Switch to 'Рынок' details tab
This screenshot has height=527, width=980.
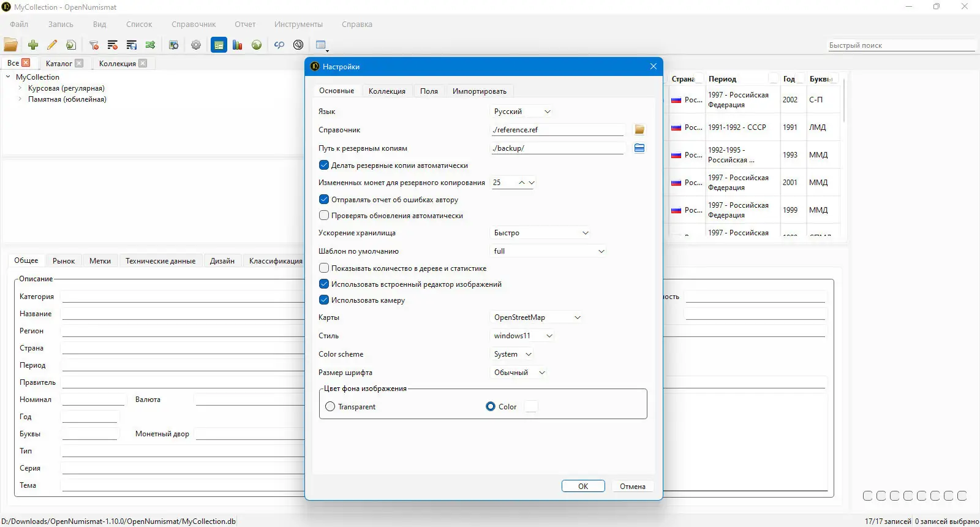pyautogui.click(x=64, y=260)
